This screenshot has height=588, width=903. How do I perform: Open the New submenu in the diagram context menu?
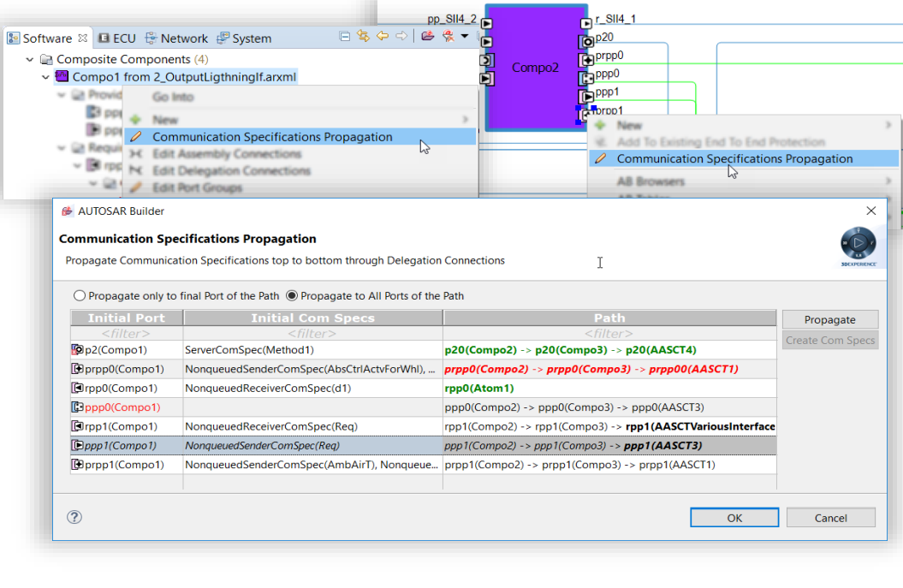pyautogui.click(x=744, y=126)
